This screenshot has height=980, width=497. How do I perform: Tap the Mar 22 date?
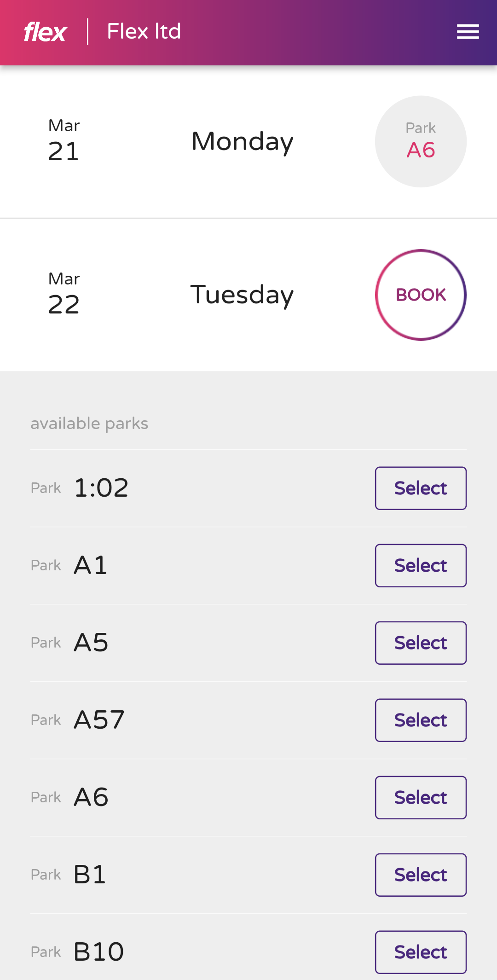pos(64,294)
